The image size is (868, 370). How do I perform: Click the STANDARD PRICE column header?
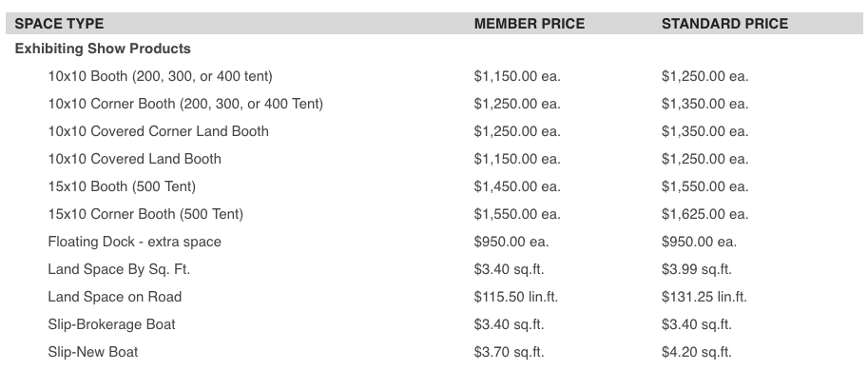[x=724, y=24]
